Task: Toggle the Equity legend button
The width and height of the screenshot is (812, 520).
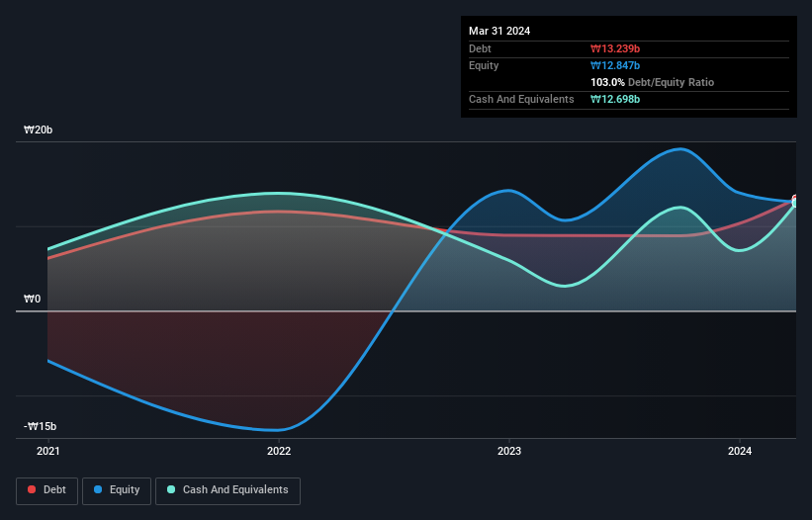Action: point(117,490)
